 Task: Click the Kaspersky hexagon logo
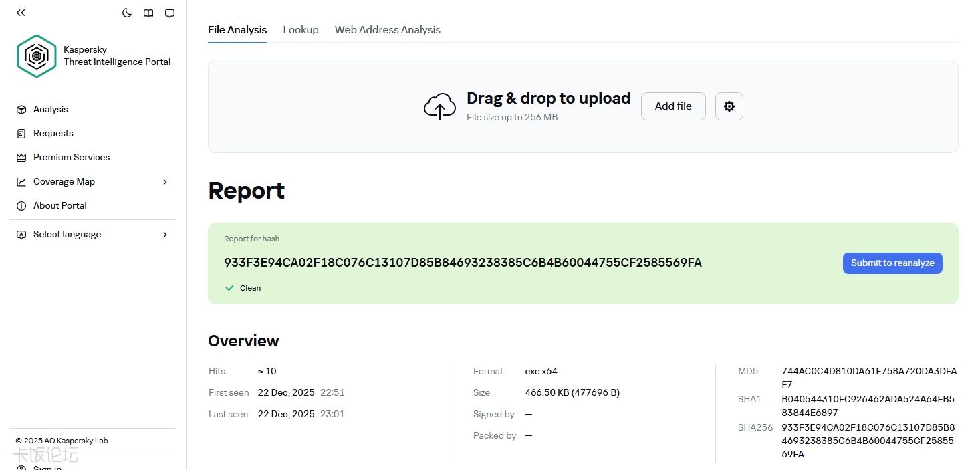pyautogui.click(x=37, y=56)
